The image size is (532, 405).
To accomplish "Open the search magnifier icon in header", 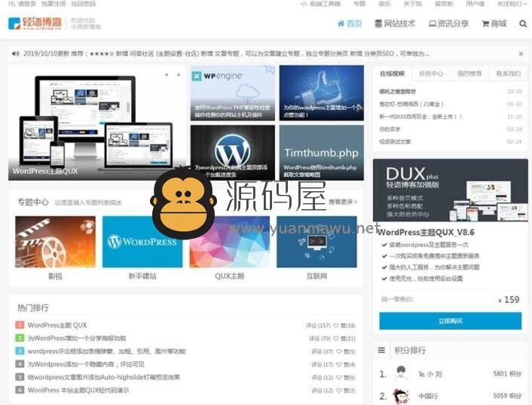I will point(523,24).
